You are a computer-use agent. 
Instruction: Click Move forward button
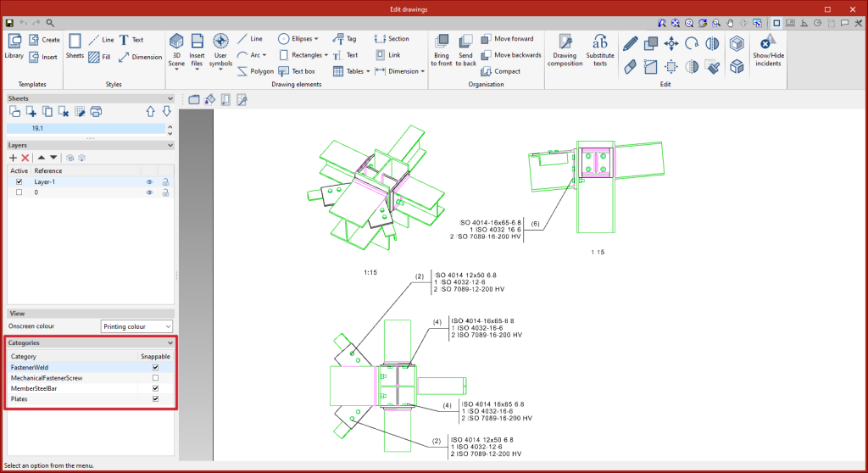(x=508, y=39)
